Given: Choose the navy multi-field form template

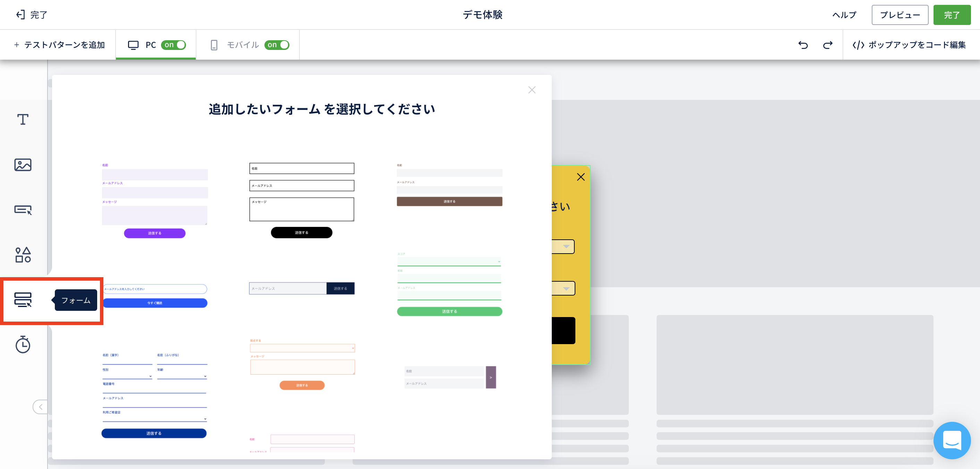Looking at the screenshot, I should (154, 395).
